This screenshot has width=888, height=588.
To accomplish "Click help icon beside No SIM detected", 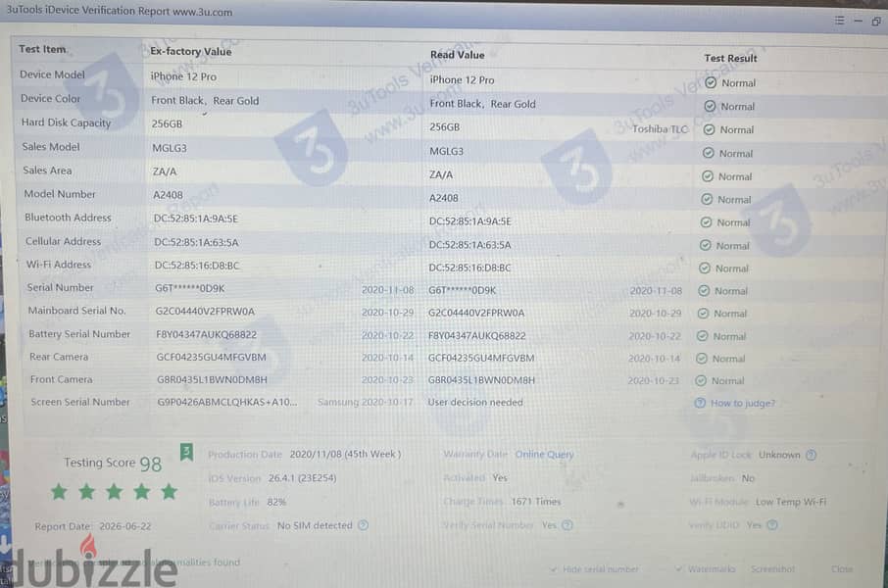I will point(363,525).
